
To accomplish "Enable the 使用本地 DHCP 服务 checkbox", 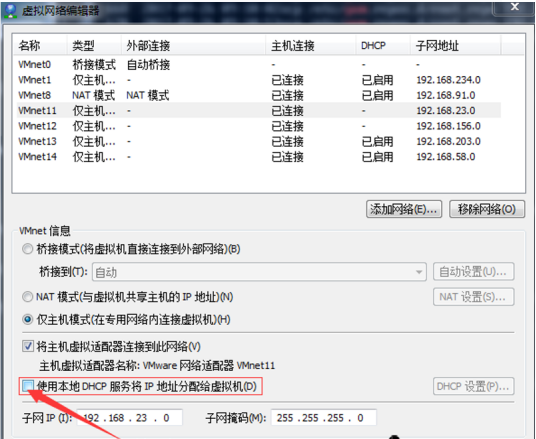I will pyautogui.click(x=28, y=386).
